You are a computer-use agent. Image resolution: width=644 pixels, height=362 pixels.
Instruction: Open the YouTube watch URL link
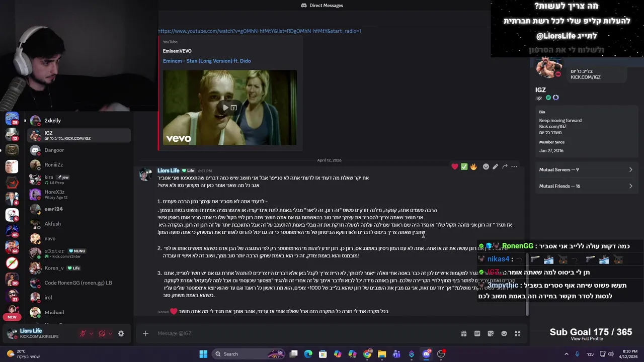pyautogui.click(x=260, y=31)
